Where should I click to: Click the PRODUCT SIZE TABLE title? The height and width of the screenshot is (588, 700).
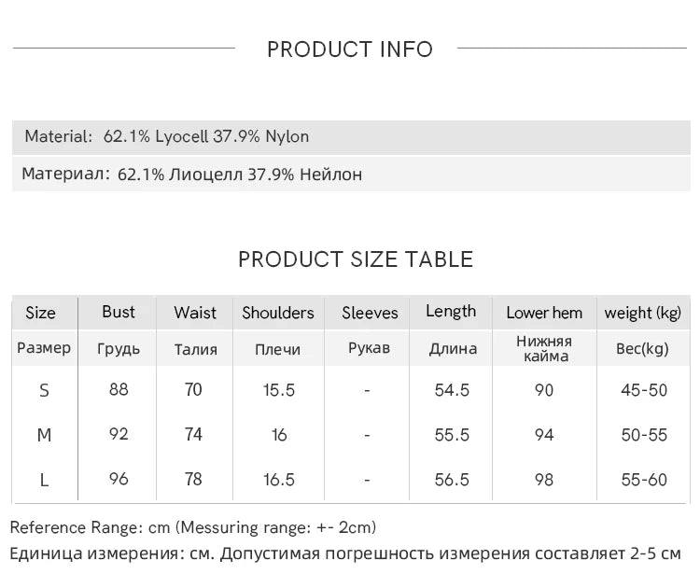pos(356,259)
